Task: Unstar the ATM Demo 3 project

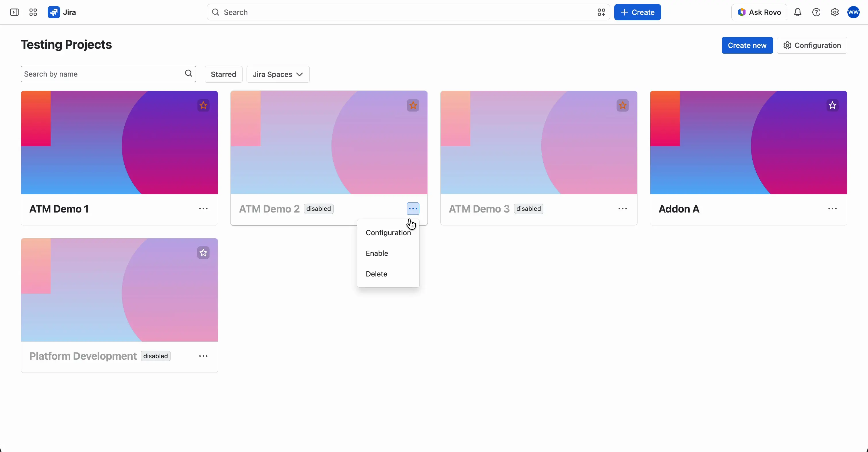Action: 622,105
